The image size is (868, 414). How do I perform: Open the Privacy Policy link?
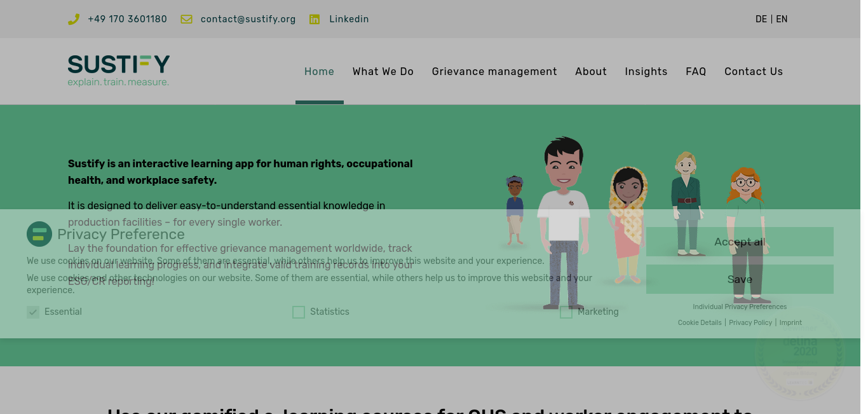point(750,322)
